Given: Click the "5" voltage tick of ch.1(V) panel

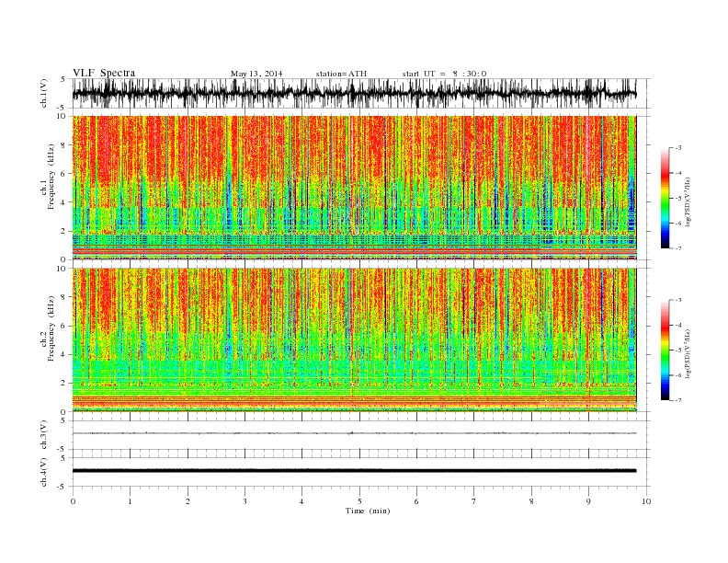Looking at the screenshot, I should 63,79.
